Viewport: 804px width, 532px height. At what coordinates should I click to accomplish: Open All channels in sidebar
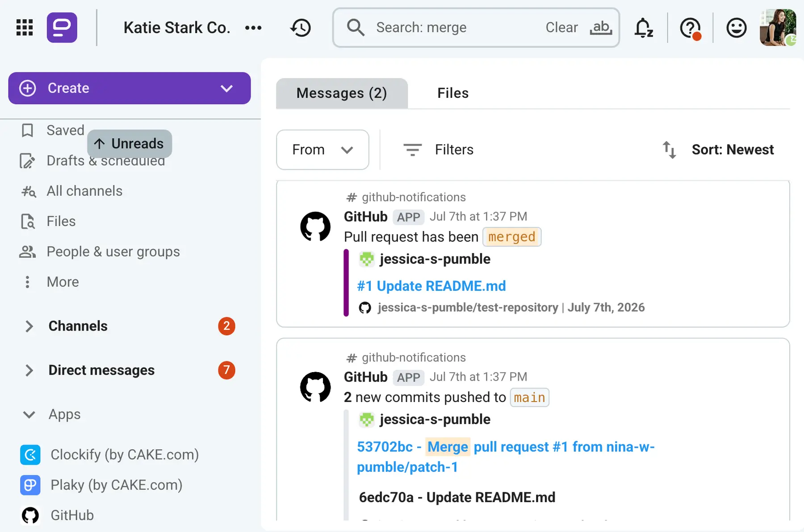[x=84, y=191]
